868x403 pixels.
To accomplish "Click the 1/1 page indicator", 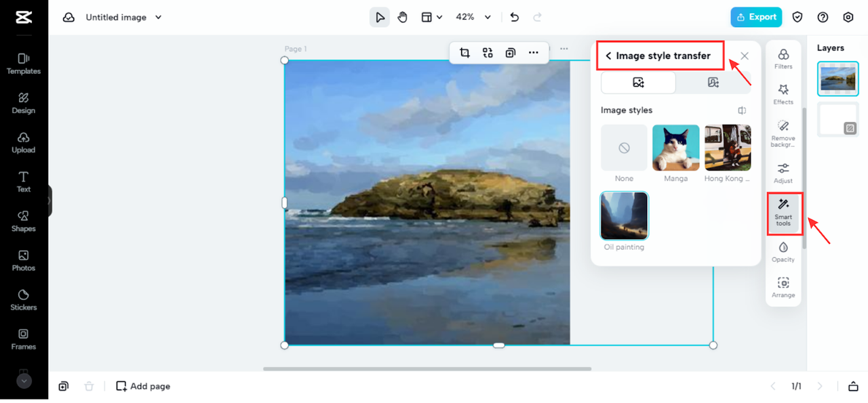I will 796,387.
